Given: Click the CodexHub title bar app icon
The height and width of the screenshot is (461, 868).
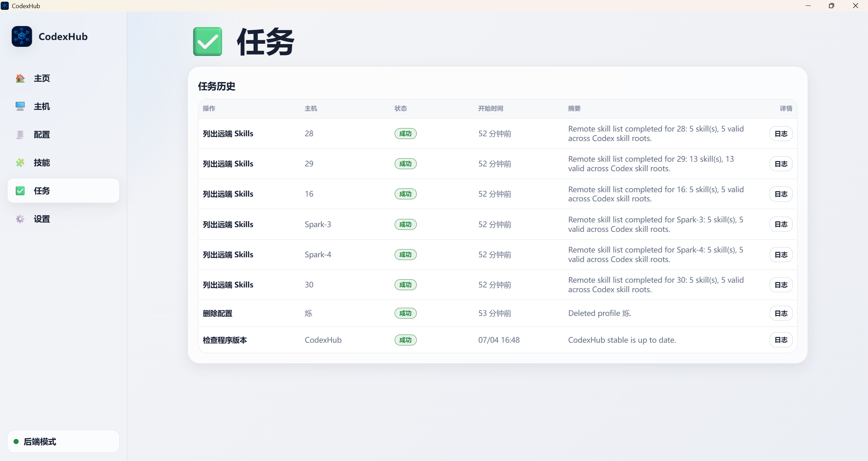Looking at the screenshot, I should point(5,6).
